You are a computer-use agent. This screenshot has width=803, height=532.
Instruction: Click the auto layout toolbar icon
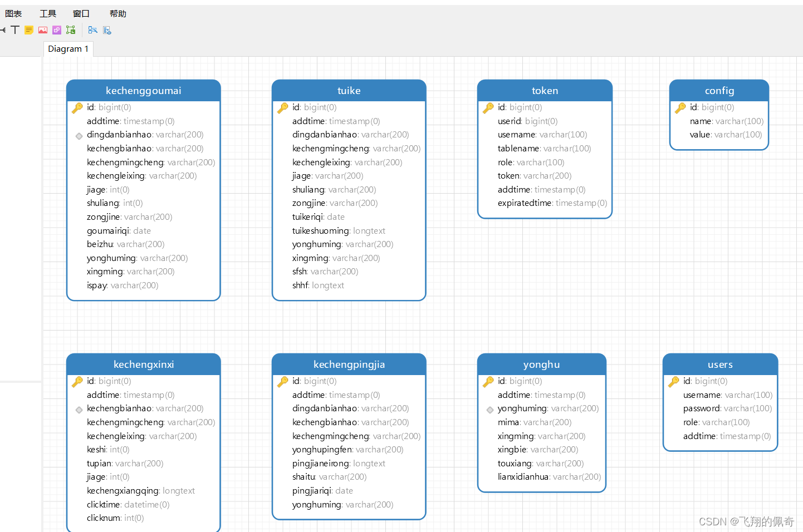(92, 30)
